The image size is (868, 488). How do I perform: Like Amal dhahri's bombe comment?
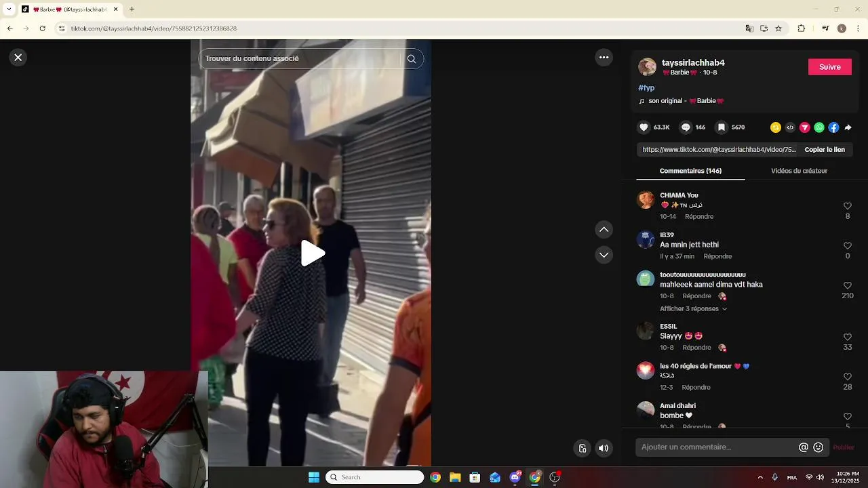(848, 416)
